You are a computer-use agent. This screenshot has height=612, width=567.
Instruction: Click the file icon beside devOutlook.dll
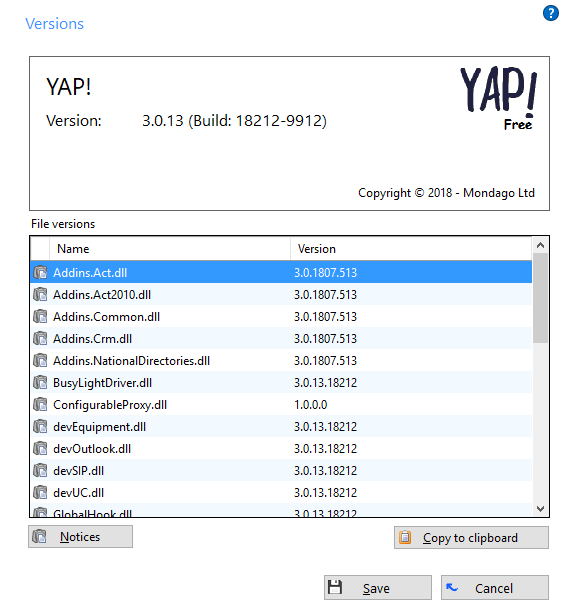point(40,448)
